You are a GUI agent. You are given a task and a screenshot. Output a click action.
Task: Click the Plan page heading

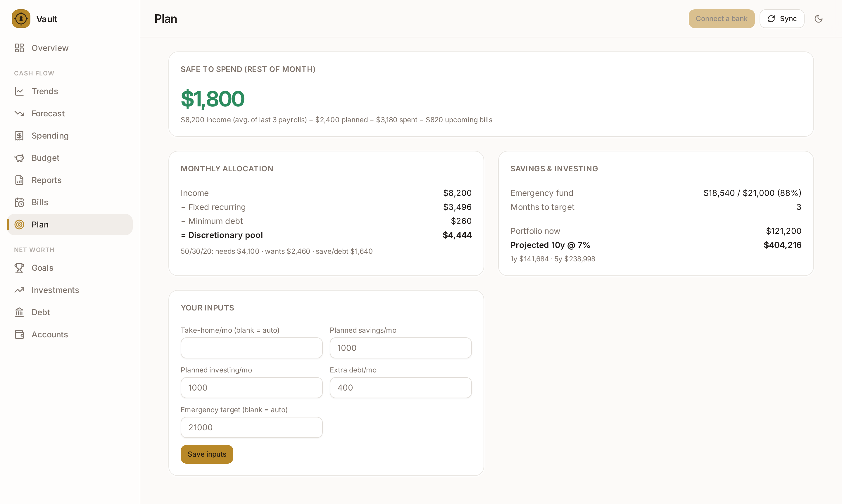166,19
